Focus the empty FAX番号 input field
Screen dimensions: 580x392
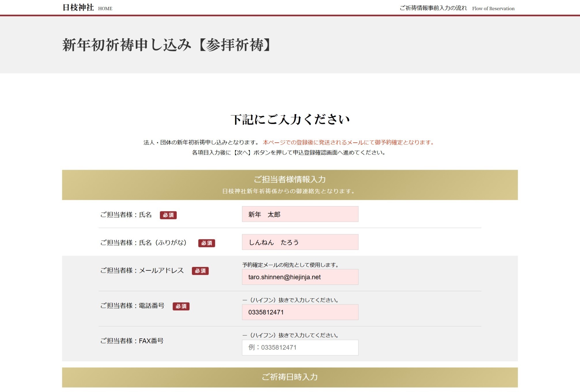pyautogui.click(x=300, y=347)
